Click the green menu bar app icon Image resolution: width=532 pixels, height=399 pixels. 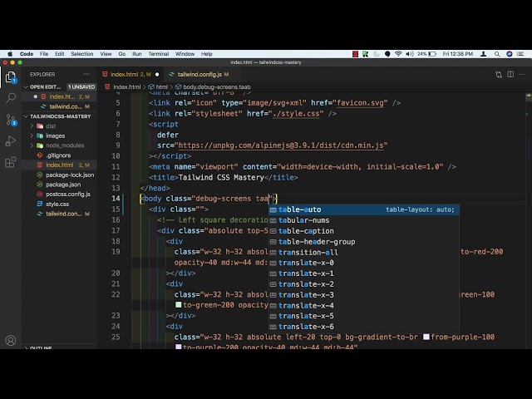(x=366, y=54)
